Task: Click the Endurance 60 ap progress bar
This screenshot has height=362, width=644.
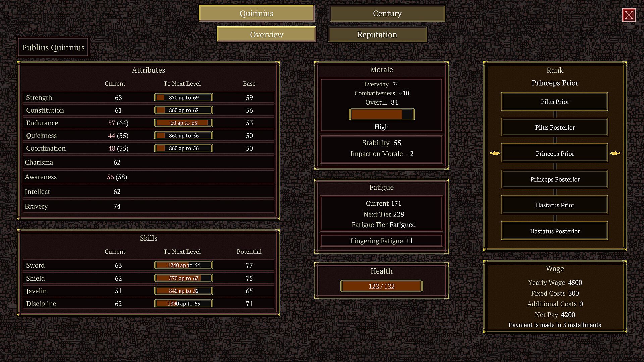Action: click(x=183, y=123)
